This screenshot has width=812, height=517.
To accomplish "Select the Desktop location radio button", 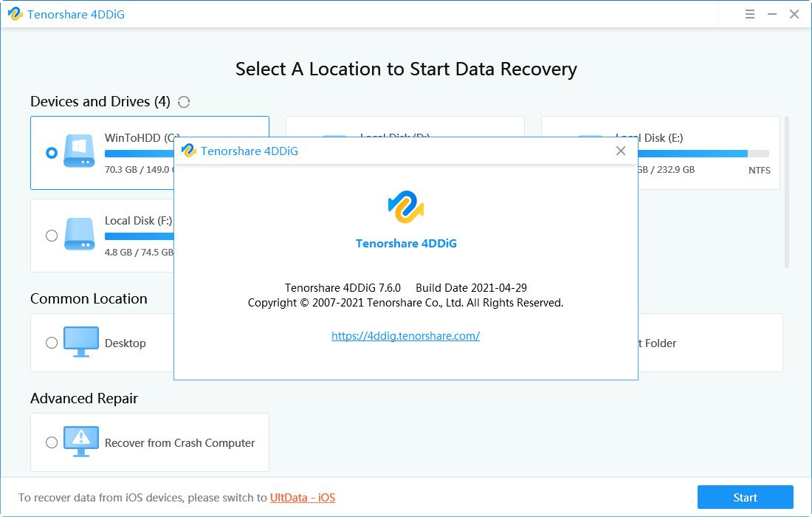I will (51, 343).
